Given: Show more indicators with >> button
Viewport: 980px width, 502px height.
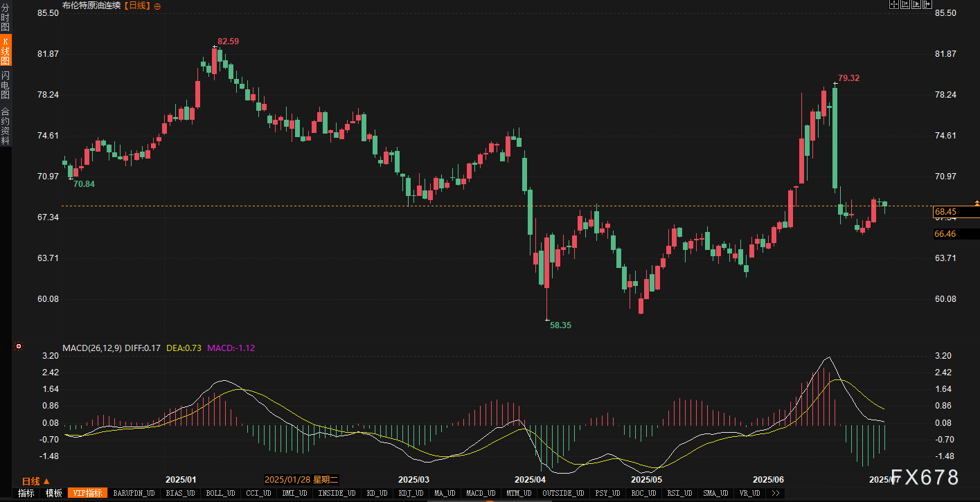Looking at the screenshot, I should pyautogui.click(x=775, y=493).
